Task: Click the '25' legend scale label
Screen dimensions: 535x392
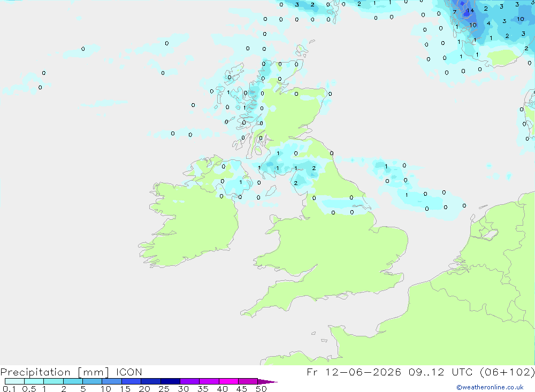Action: pos(164,389)
